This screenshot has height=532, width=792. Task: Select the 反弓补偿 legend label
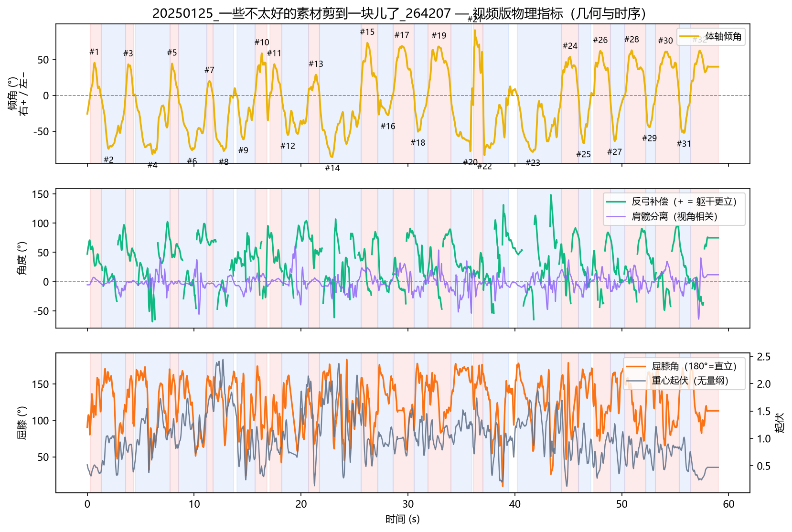tap(684, 202)
